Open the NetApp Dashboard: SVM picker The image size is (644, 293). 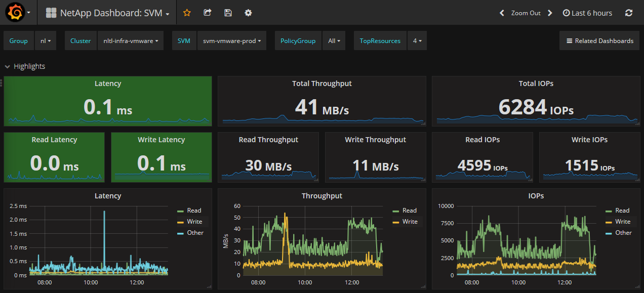tap(114, 13)
